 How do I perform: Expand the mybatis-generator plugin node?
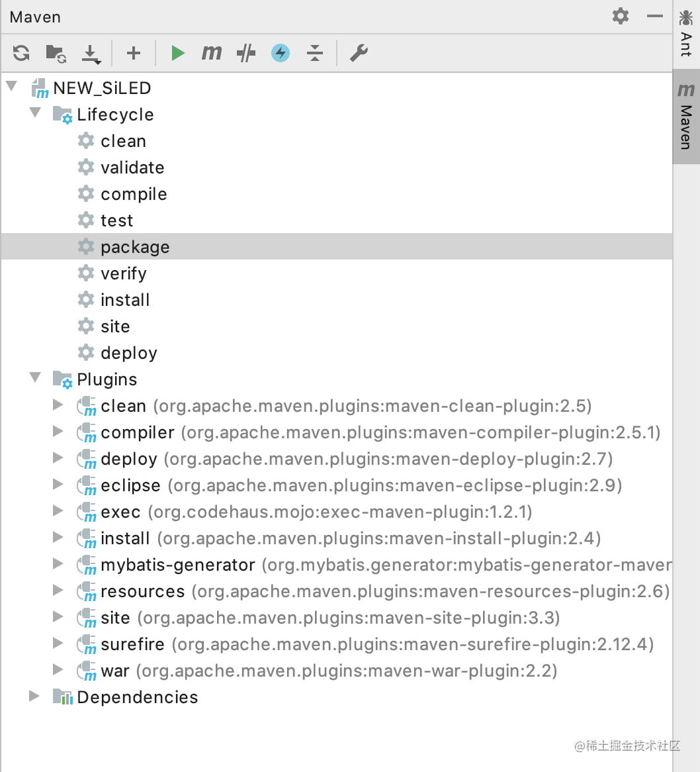click(58, 563)
